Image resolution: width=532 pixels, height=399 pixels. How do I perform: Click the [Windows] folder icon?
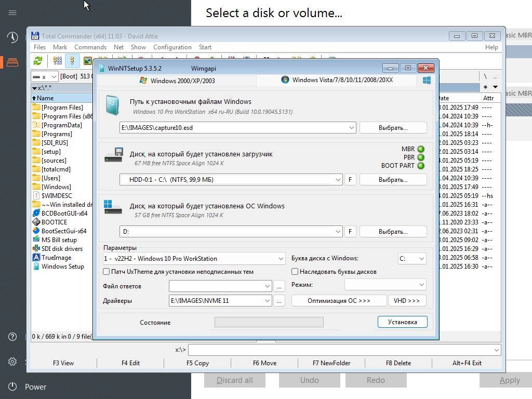pos(36,187)
